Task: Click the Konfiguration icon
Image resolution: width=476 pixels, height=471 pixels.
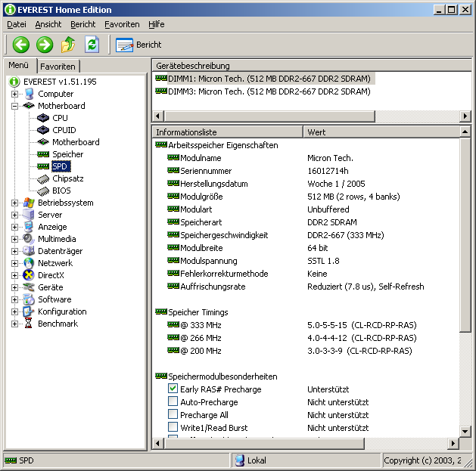Action: click(29, 311)
